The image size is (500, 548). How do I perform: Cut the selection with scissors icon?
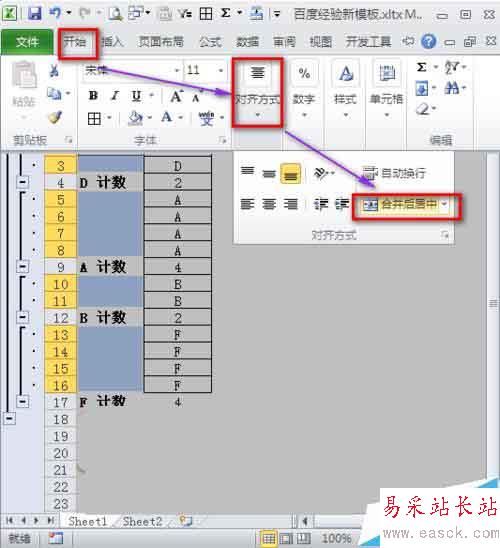coord(54,71)
